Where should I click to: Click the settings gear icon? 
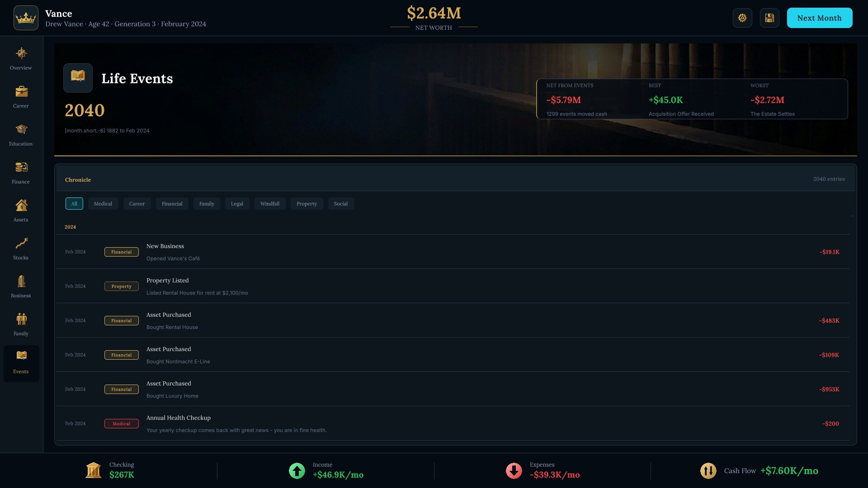(x=742, y=18)
